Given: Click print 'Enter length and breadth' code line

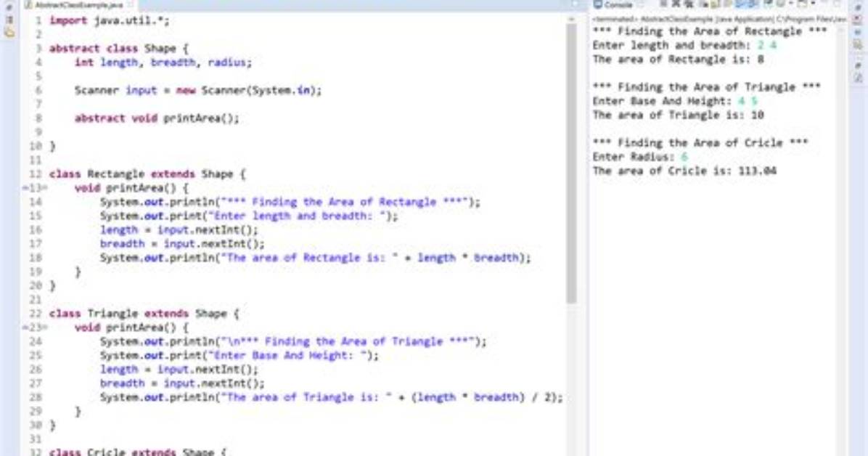Looking at the screenshot, I should [249, 216].
